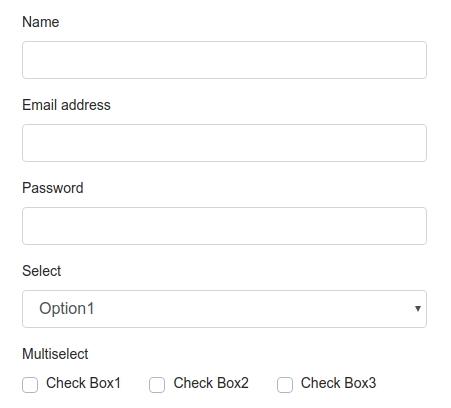
Task: Click the Multiselect label
Action: point(55,354)
